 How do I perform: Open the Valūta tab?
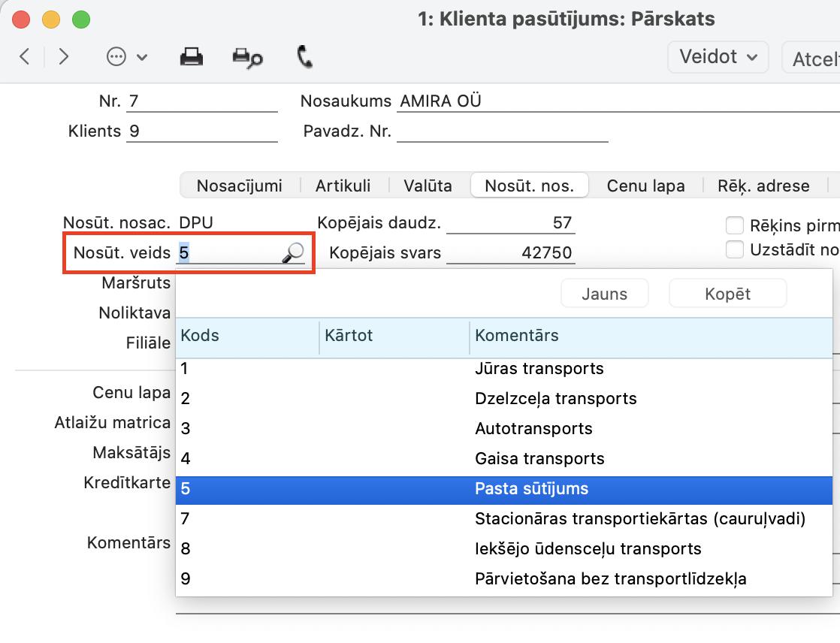click(428, 186)
